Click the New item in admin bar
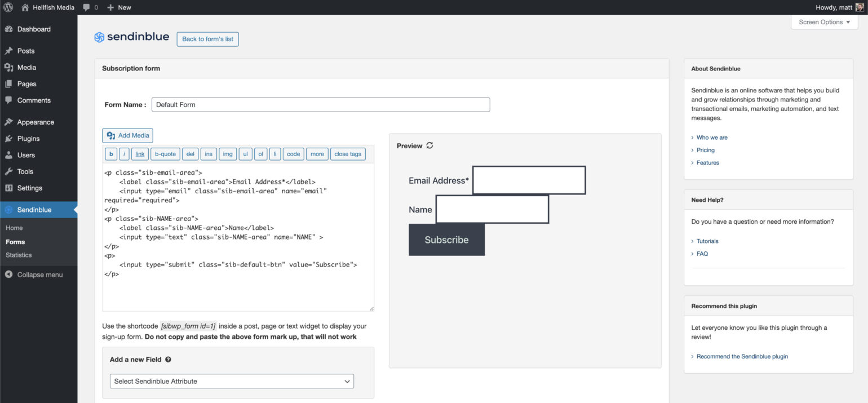868x403 pixels. point(119,7)
